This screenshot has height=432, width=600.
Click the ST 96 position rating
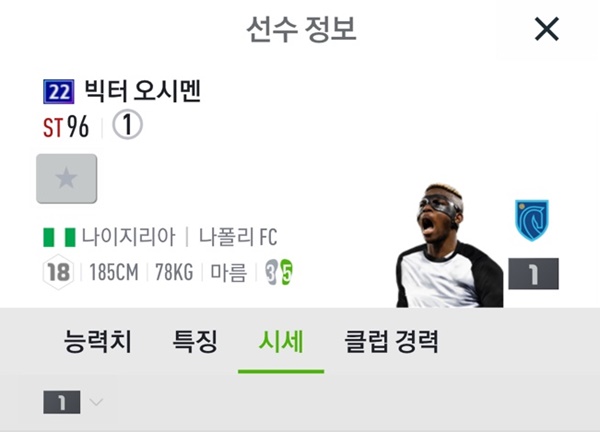pyautogui.click(x=66, y=127)
